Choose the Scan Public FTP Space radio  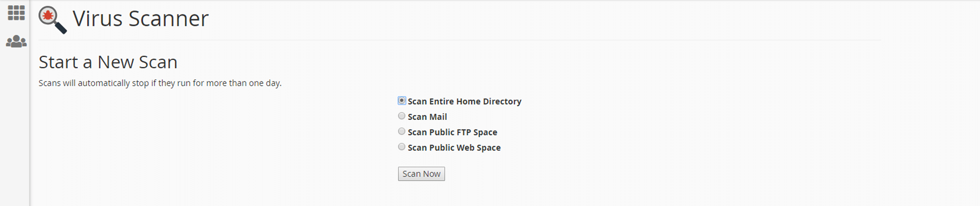[401, 132]
